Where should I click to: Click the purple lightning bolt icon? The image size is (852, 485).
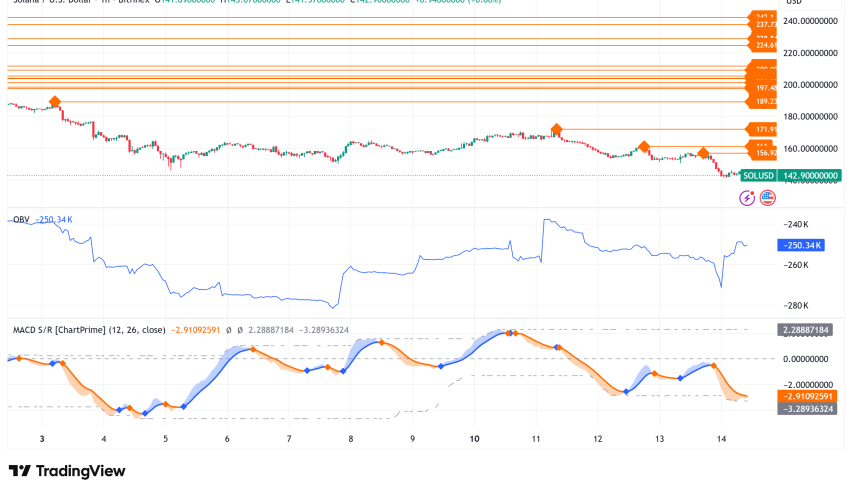tap(747, 197)
